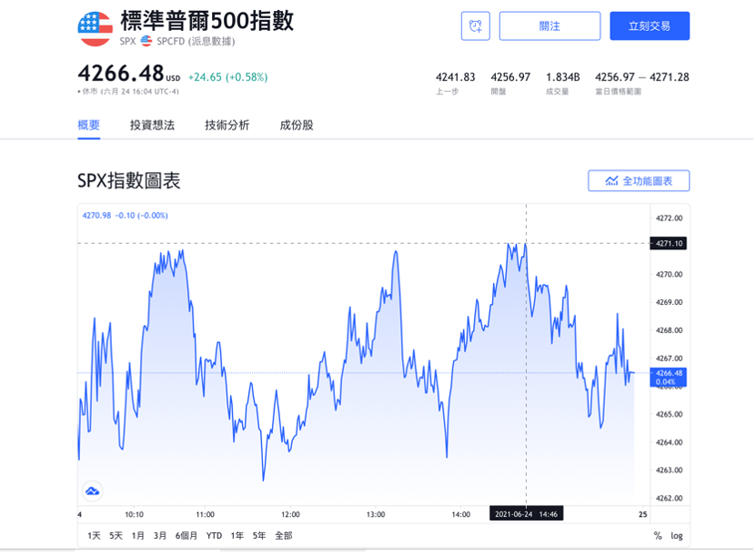Click the alarm clock alert icon button

(x=477, y=26)
